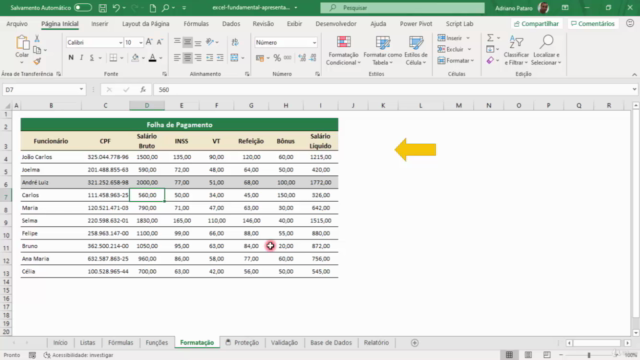The height and width of the screenshot is (360, 640).
Task: Decrease font size with smaller A icon
Action: coord(160,42)
